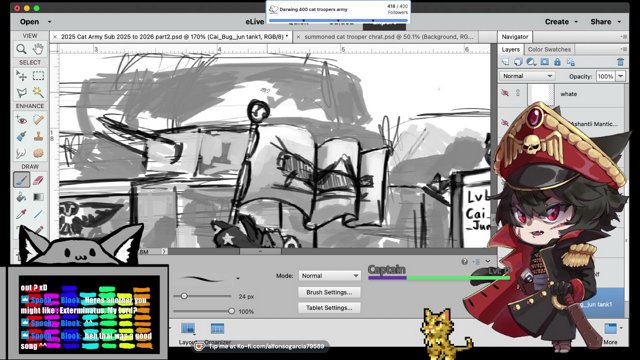Viewport: 640px width, 360px height.
Task: Close the summoned cat trooper chrat.psd tab
Action: 298,37
